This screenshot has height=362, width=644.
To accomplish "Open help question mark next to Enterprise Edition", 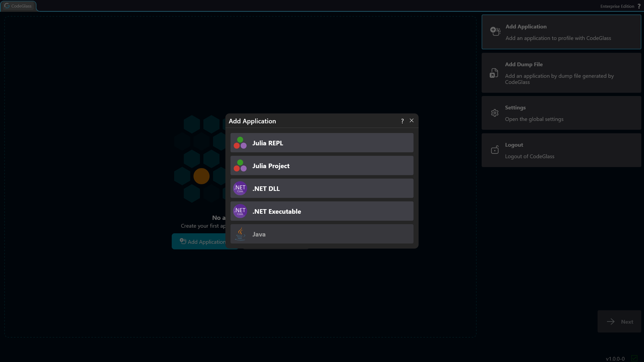I will [x=639, y=6].
